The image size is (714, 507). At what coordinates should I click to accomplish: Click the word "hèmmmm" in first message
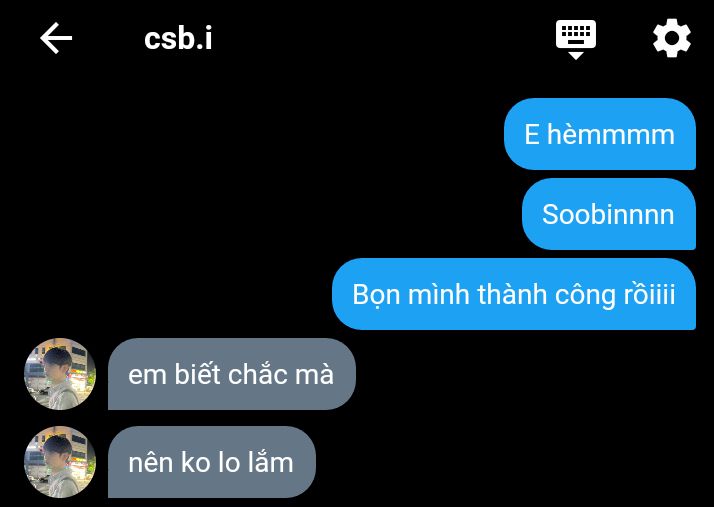pyautogui.click(x=611, y=135)
